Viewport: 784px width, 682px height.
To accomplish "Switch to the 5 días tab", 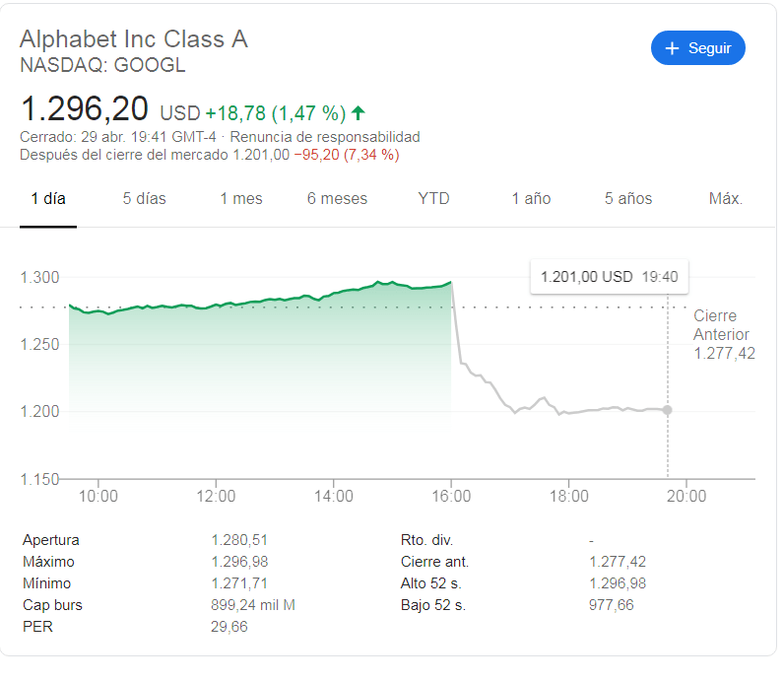I will [145, 198].
